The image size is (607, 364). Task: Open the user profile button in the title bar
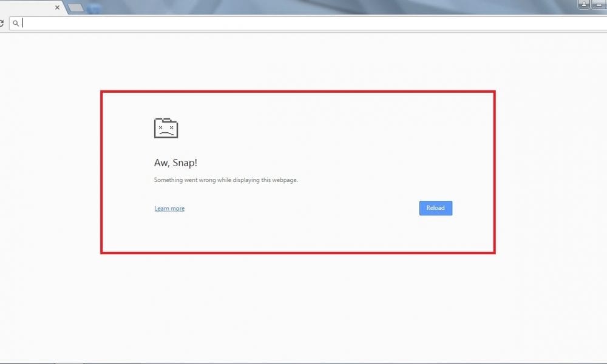coord(585,4)
